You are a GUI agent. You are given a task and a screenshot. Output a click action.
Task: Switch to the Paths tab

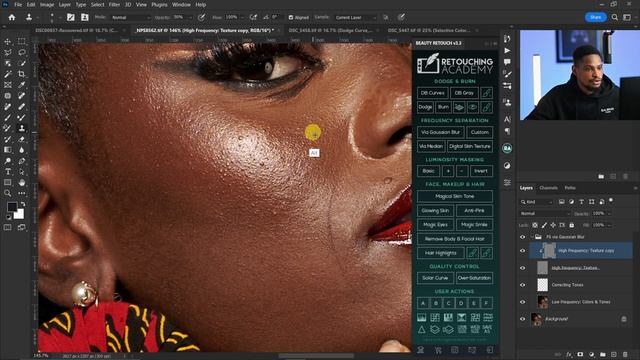pos(570,188)
